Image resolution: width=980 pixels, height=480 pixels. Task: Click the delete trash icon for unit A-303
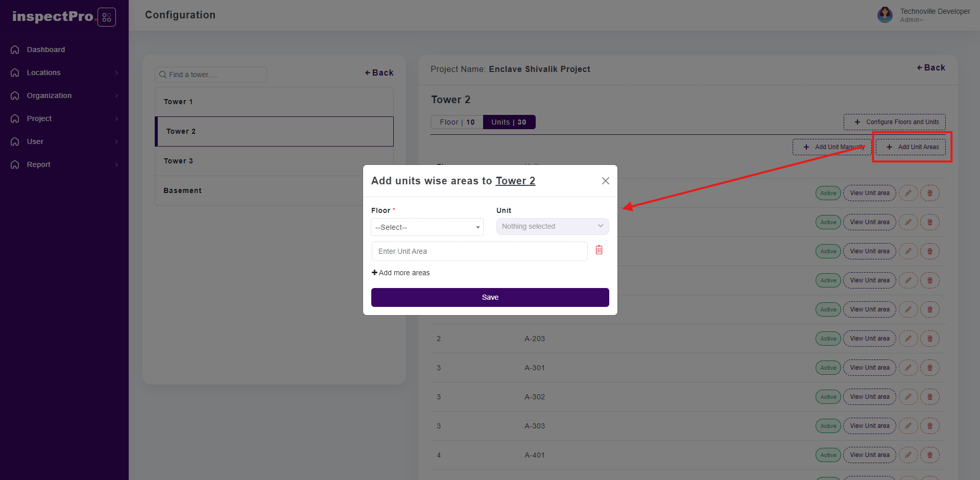(929, 426)
